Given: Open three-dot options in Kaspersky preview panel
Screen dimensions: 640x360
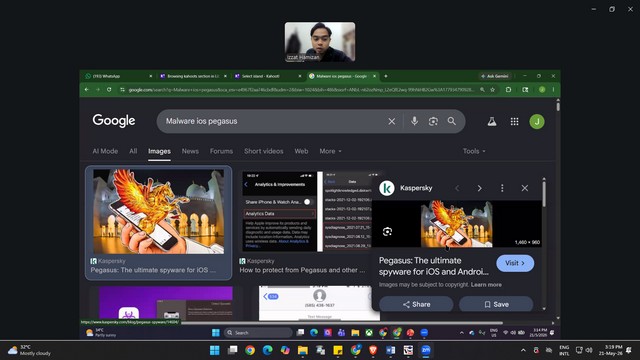Looking at the screenshot, I should pos(502,188).
